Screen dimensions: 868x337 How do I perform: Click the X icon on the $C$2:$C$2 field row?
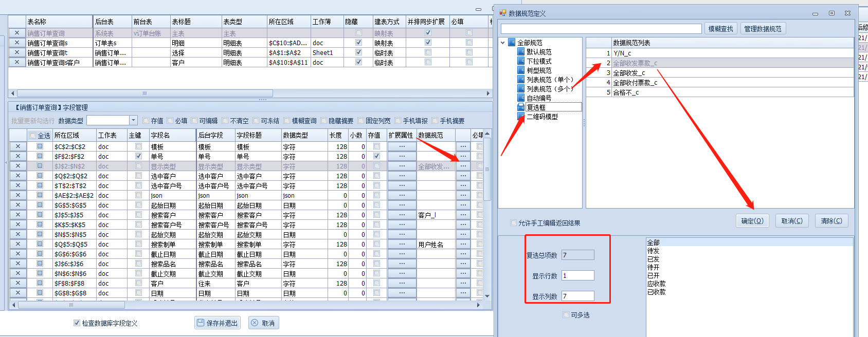tap(18, 146)
